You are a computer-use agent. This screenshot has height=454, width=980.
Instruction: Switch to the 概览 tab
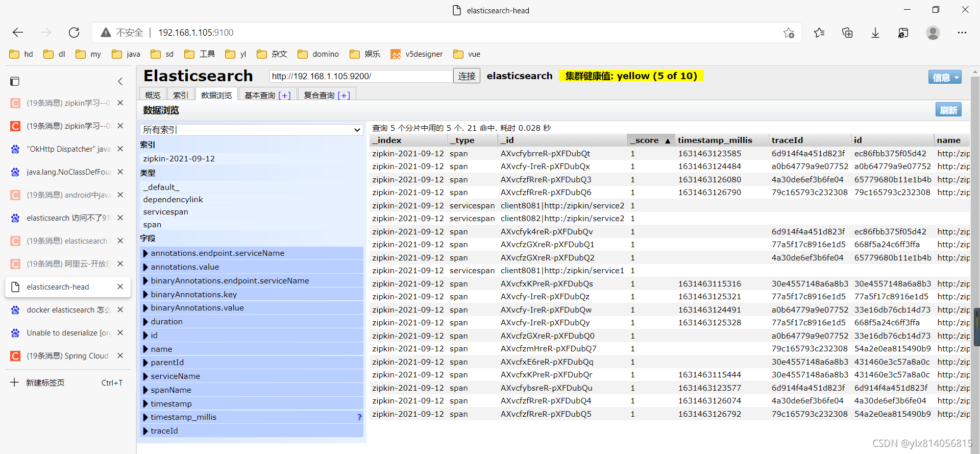tap(153, 94)
